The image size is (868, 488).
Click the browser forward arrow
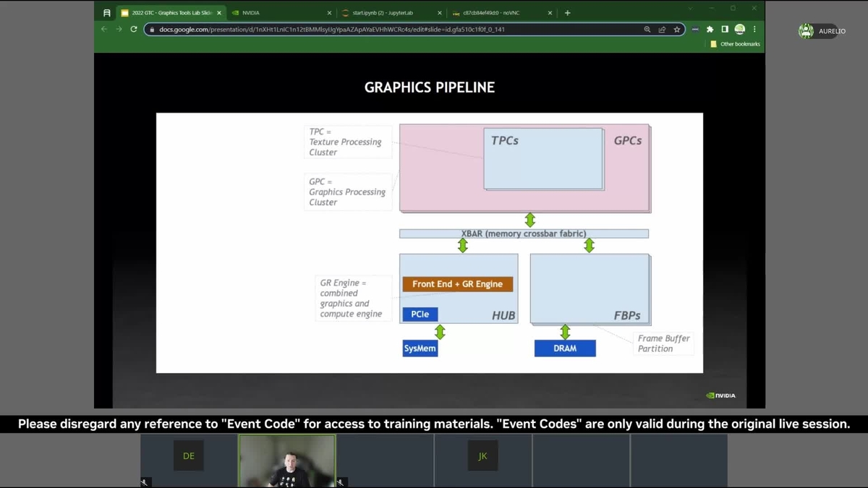pos(119,30)
